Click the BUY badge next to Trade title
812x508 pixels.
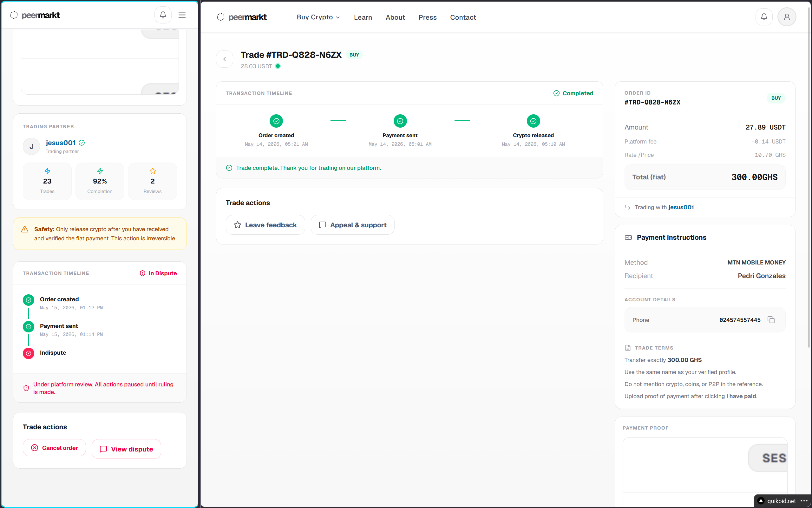pos(354,55)
